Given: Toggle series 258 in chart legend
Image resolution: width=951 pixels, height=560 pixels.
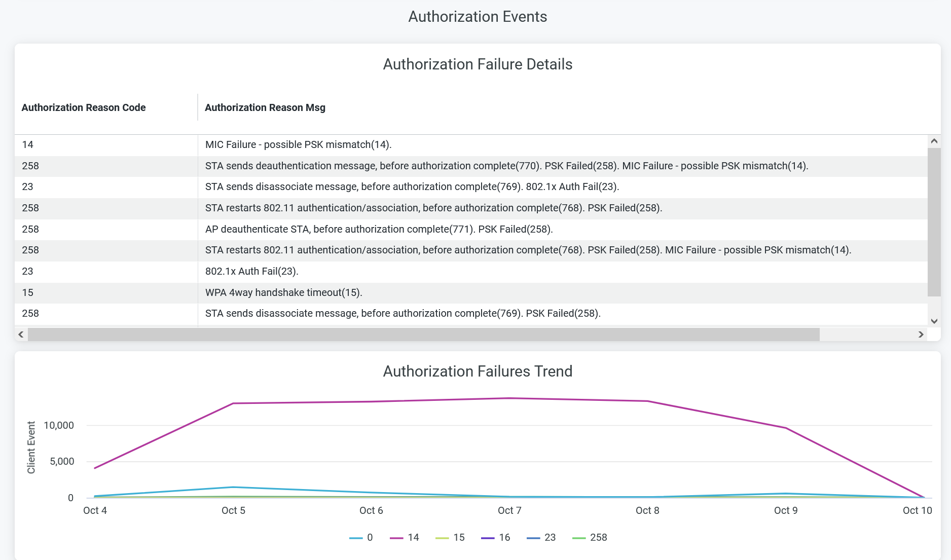Looking at the screenshot, I should [x=590, y=538].
